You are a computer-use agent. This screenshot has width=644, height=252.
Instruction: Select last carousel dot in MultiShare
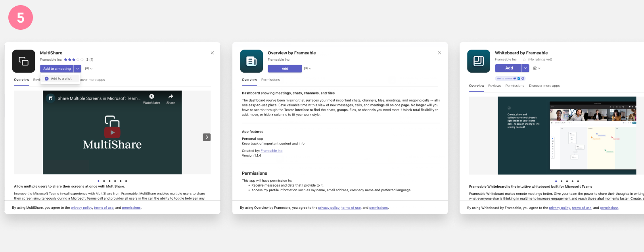tap(126, 181)
